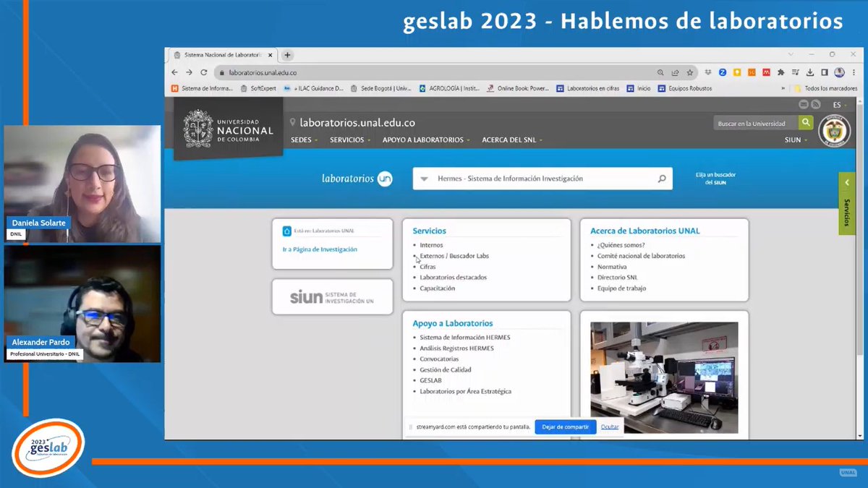Image resolution: width=868 pixels, height=488 pixels.
Task: Open the Chrome profile avatar
Action: 839,72
